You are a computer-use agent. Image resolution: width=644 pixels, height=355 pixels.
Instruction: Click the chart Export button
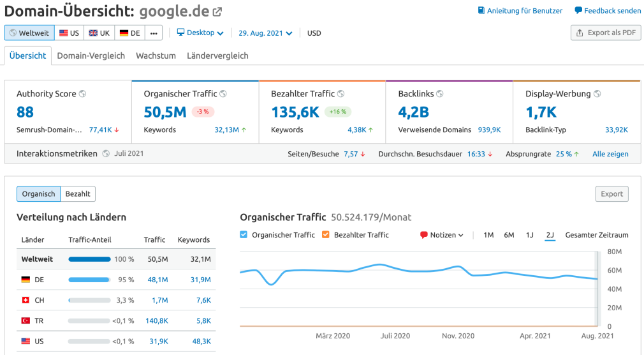(611, 193)
